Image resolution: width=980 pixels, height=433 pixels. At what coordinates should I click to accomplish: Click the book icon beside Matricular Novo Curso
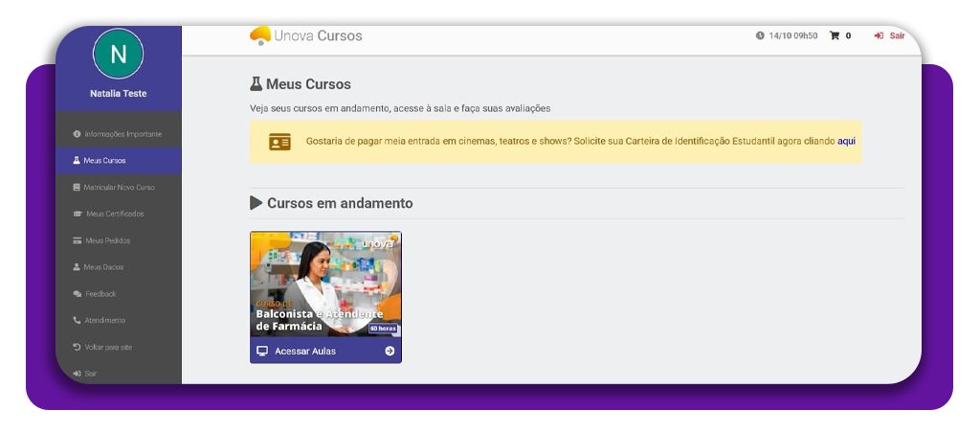point(77,187)
